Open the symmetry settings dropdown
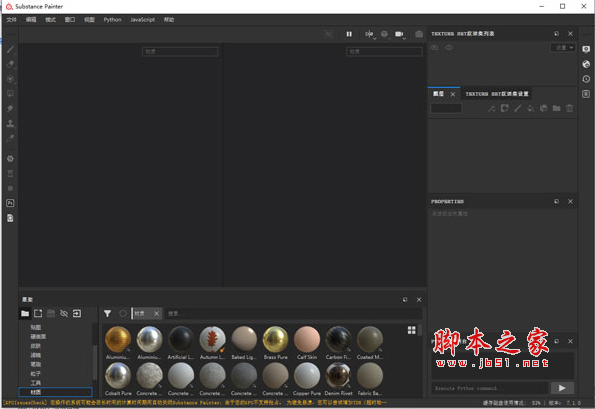The image size is (595, 409). pyautogui.click(x=370, y=35)
